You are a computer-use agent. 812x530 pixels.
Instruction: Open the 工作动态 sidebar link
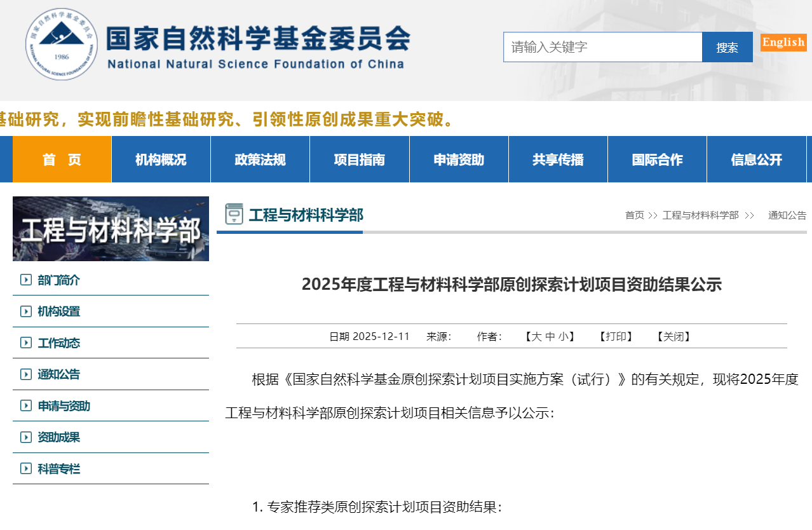coord(59,343)
